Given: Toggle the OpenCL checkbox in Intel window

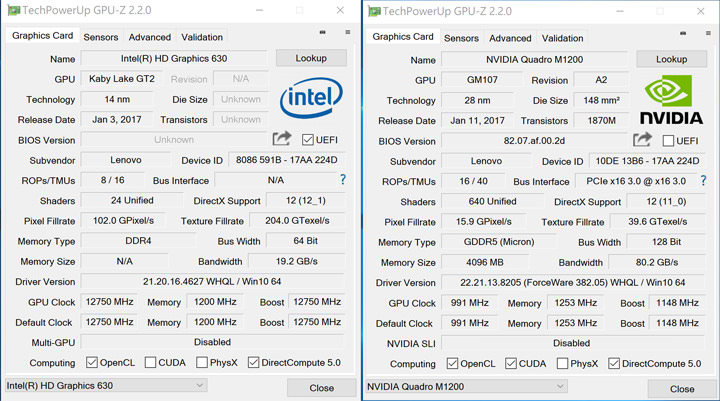Looking at the screenshot, I should (x=92, y=362).
